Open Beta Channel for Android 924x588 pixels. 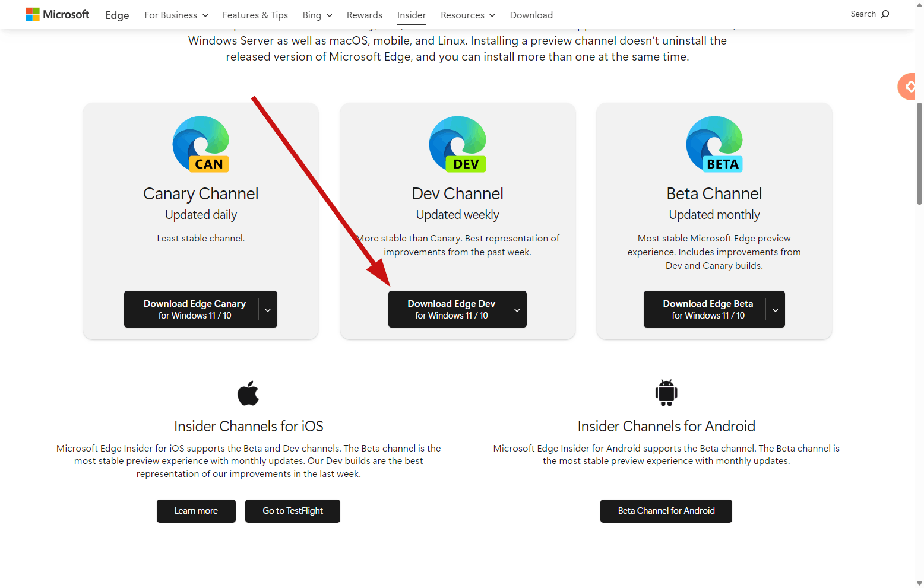point(666,511)
